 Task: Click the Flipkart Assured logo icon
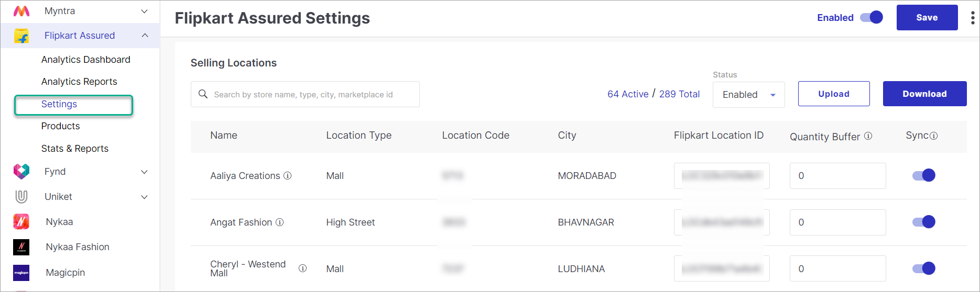(21, 36)
